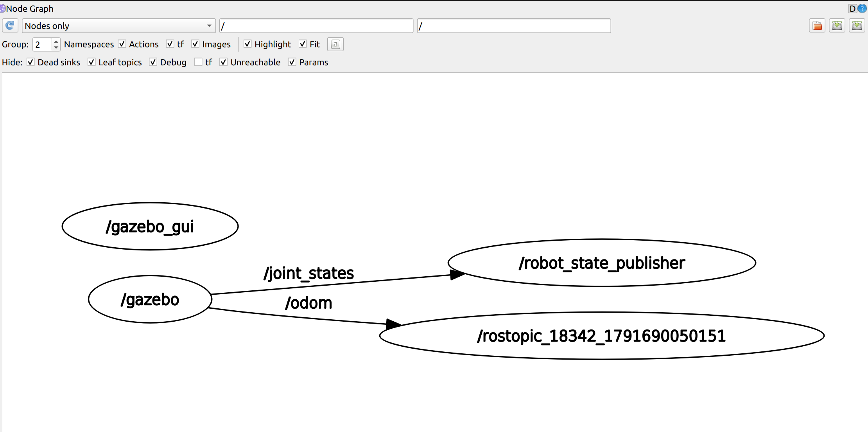Click the first namespace filter field
The height and width of the screenshot is (432, 868).
(316, 26)
